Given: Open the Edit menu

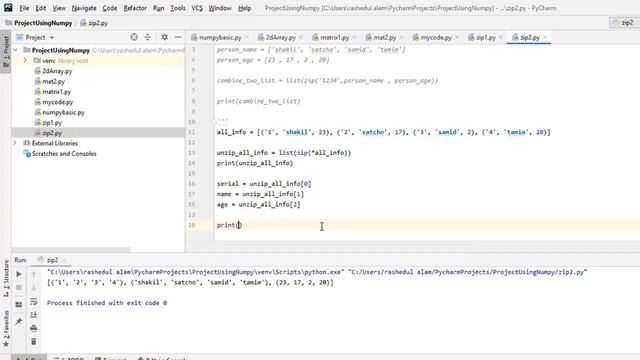Looking at the screenshot, I should [x=41, y=8].
